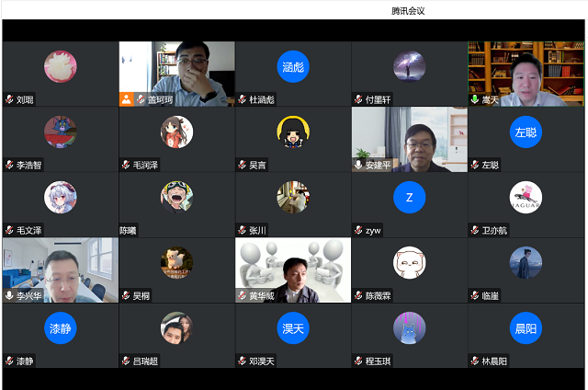Click the muted mic icon next to 黄华威
588x390 pixels.
(242, 296)
